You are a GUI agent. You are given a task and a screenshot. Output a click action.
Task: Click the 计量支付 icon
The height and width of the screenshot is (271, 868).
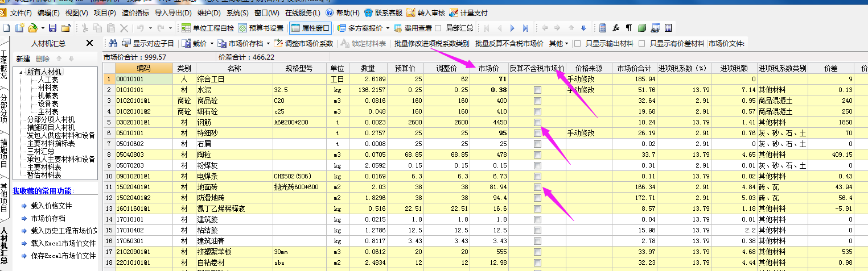coord(453,12)
